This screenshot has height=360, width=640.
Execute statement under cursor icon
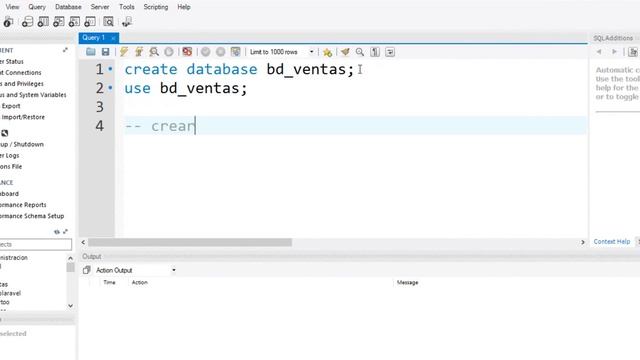[139, 52]
